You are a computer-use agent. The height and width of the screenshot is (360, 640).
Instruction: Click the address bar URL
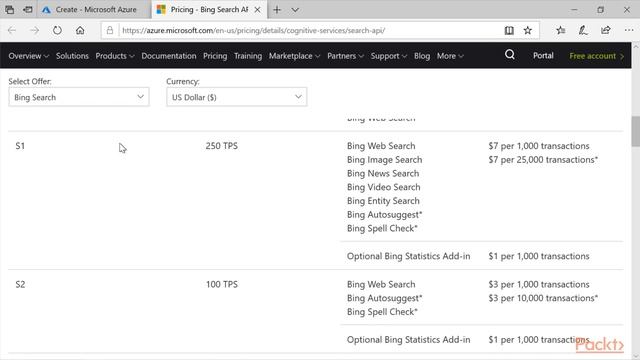pyautogui.click(x=253, y=30)
